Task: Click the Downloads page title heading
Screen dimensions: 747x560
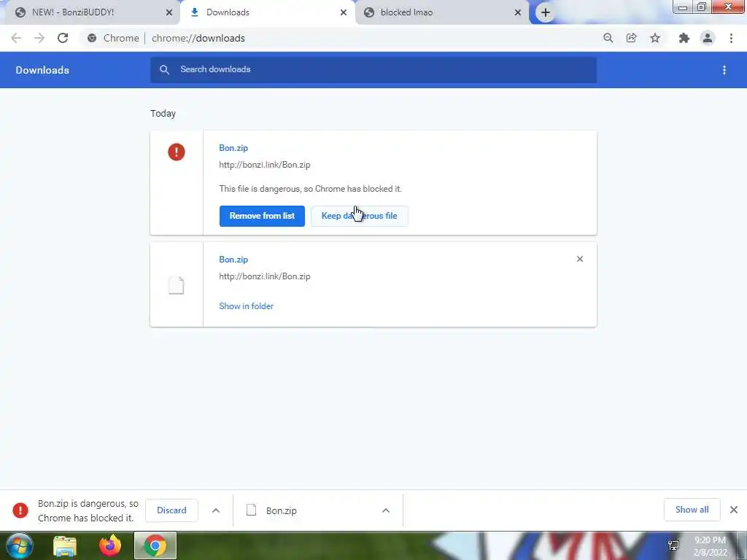Action: (42, 70)
